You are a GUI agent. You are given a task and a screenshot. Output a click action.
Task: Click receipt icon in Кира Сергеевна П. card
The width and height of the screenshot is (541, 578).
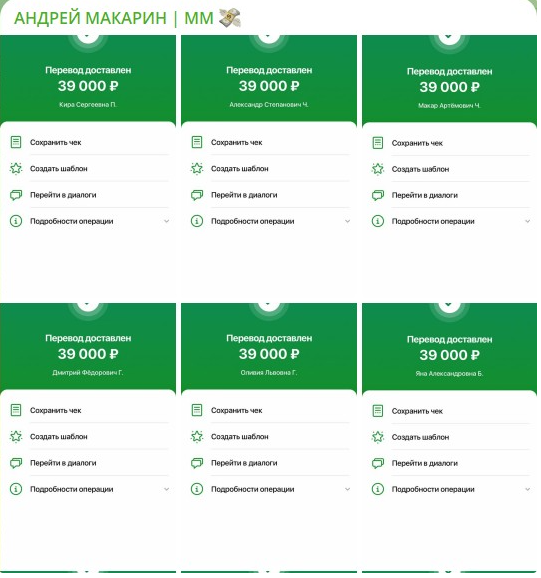(16, 142)
